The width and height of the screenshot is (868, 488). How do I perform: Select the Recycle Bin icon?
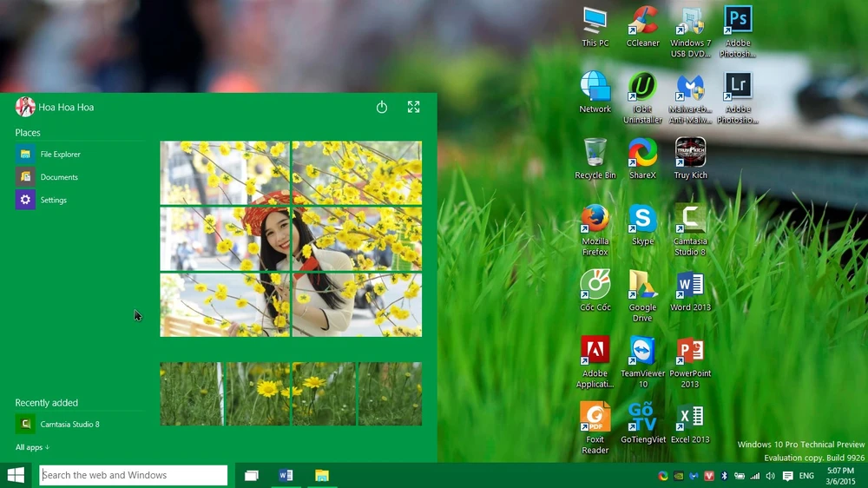(x=595, y=159)
